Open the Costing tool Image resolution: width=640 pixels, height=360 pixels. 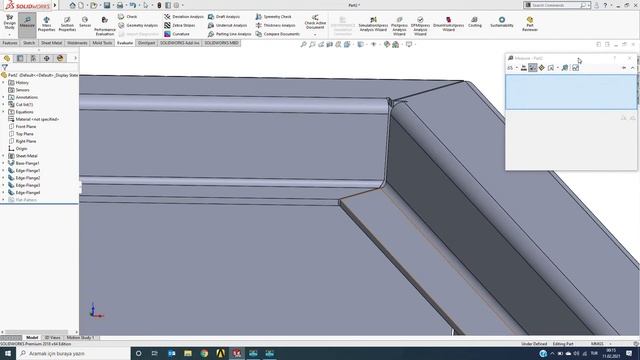click(x=474, y=22)
